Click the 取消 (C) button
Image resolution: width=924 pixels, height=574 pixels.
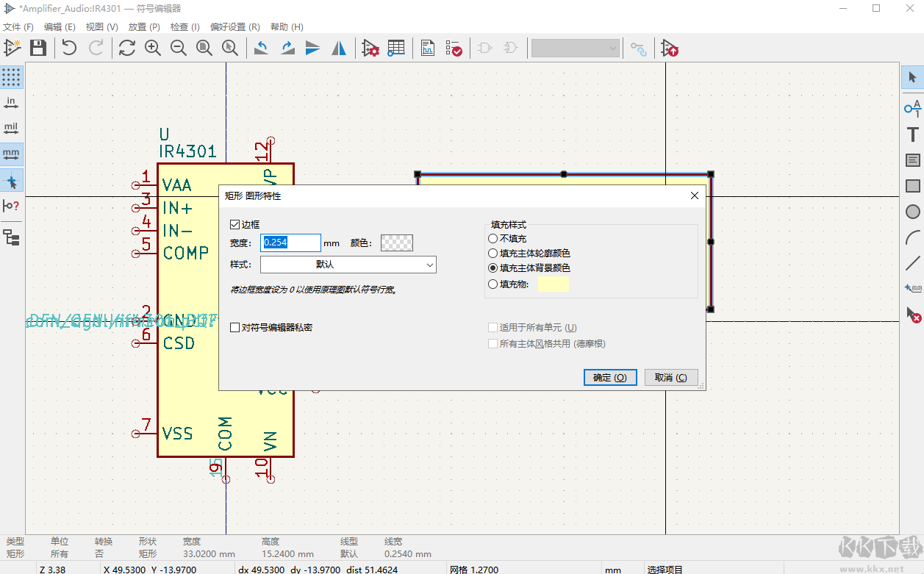pos(670,377)
